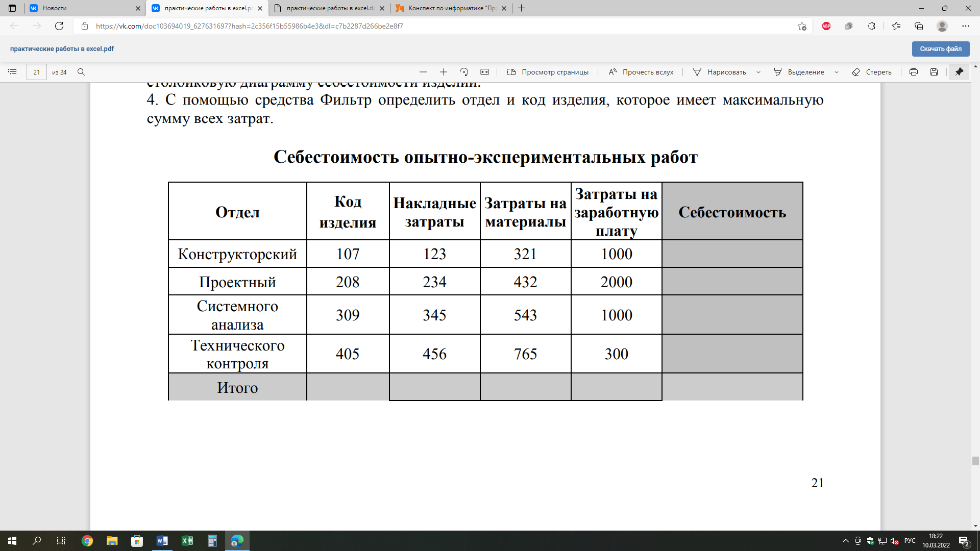Image resolution: width=980 pixels, height=551 pixels.
Task: Click Скачать файл download button
Action: 941,49
